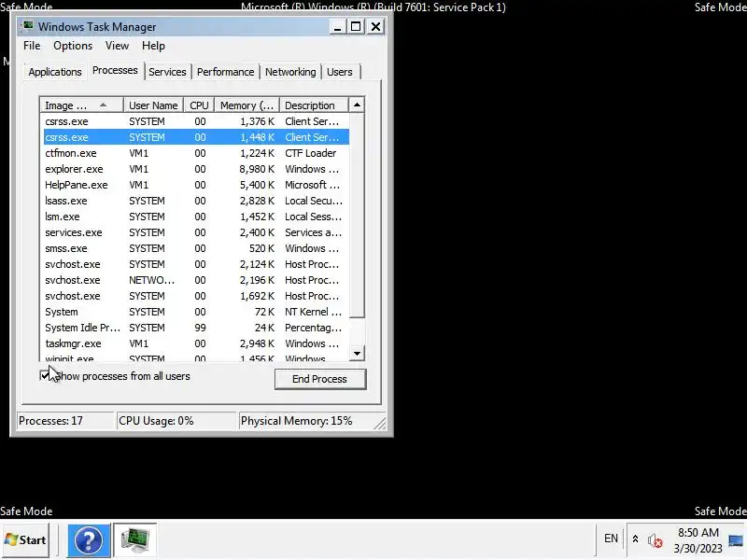Open the File menu

(32, 46)
